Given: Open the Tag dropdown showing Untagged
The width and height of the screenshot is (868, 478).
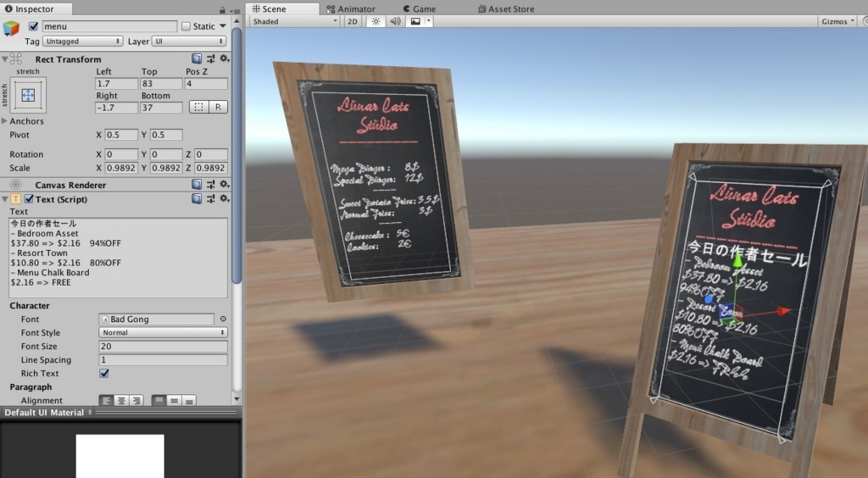Looking at the screenshot, I should (x=82, y=42).
